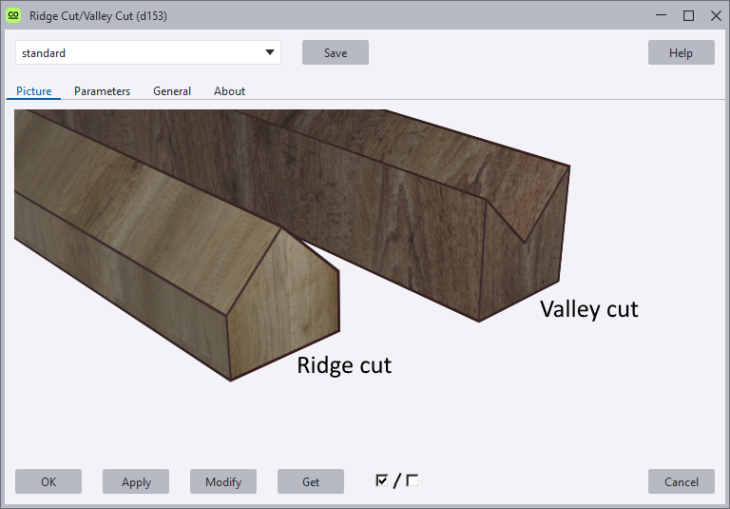Click the Save button
730x509 pixels.
tap(335, 53)
